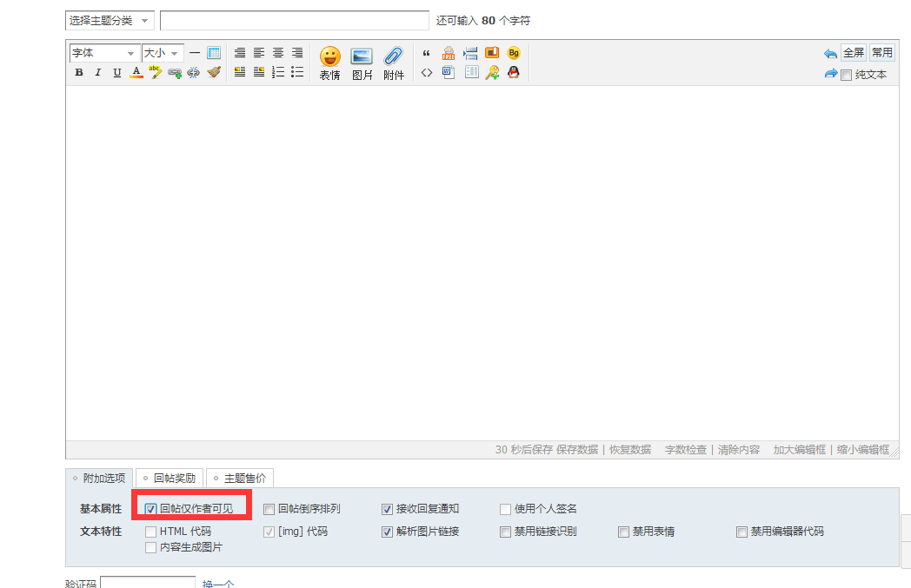Toggle underline formatting button
The height and width of the screenshot is (588, 911).
pos(117,73)
